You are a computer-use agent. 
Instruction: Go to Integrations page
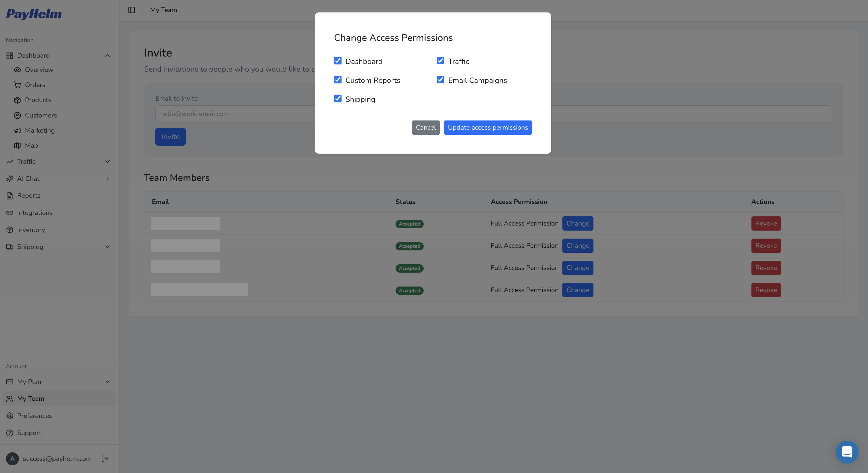coord(59,213)
